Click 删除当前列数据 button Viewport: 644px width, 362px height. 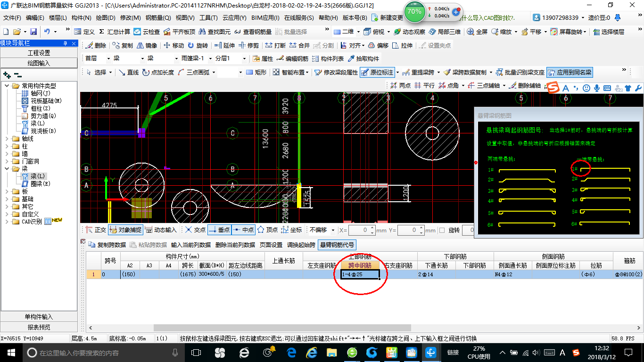[x=235, y=245]
